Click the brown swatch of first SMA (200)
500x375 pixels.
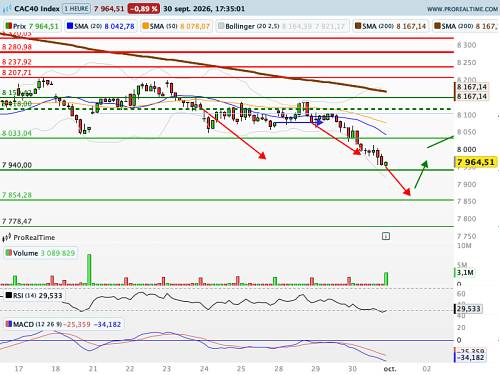pos(358,26)
